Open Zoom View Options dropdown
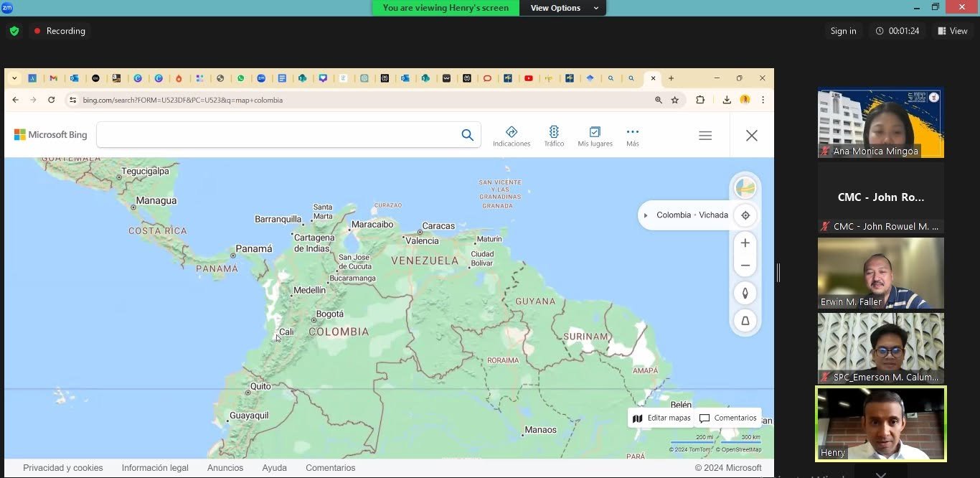The height and width of the screenshot is (478, 980). coord(564,8)
